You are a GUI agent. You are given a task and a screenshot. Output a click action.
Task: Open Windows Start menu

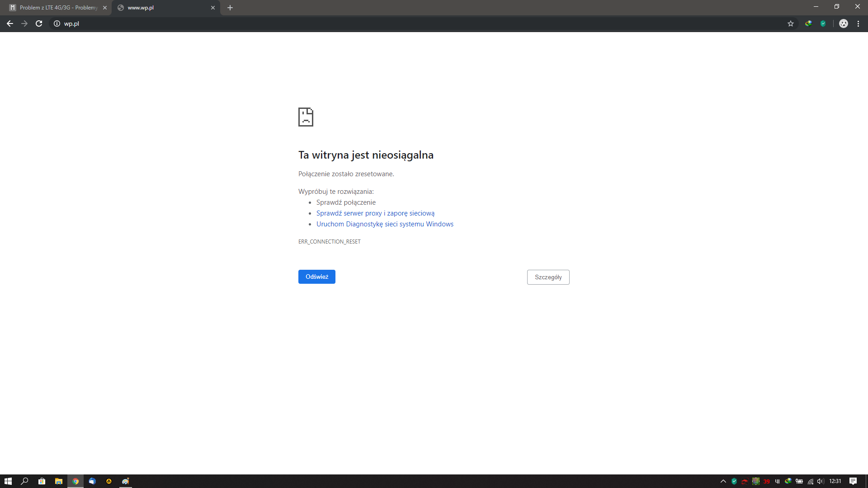(8, 481)
